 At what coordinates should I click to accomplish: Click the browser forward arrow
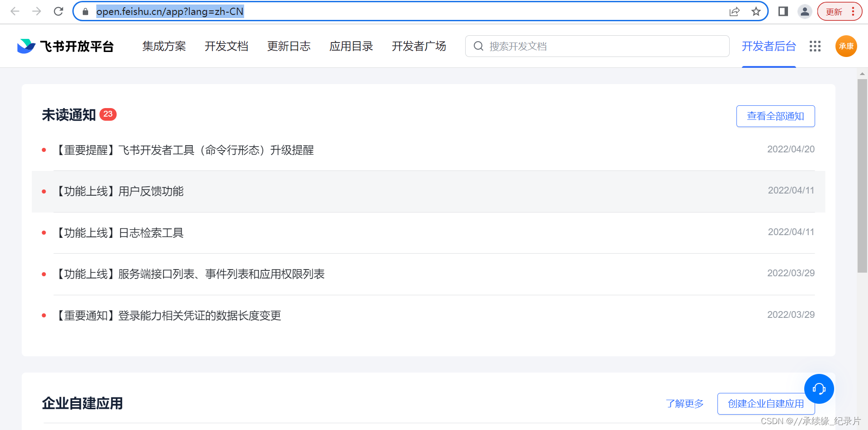click(37, 11)
